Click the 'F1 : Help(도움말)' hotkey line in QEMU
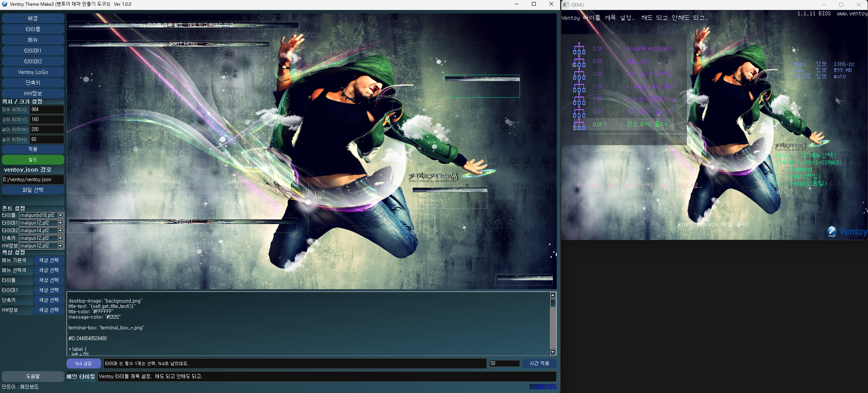Image resolution: width=868 pixels, height=393 pixels. tap(801, 183)
